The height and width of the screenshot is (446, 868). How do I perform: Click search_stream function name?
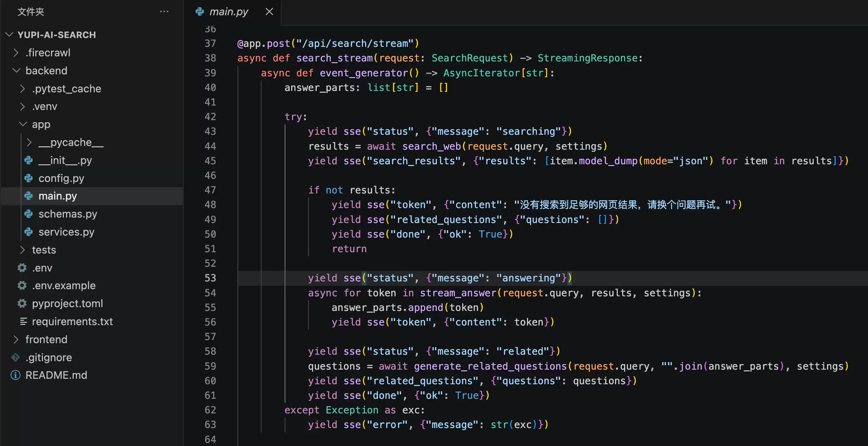coord(334,58)
